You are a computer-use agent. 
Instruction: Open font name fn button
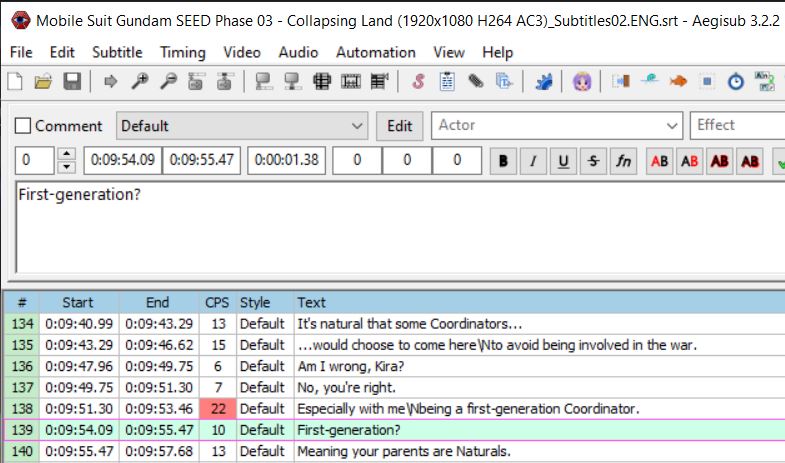(x=623, y=161)
